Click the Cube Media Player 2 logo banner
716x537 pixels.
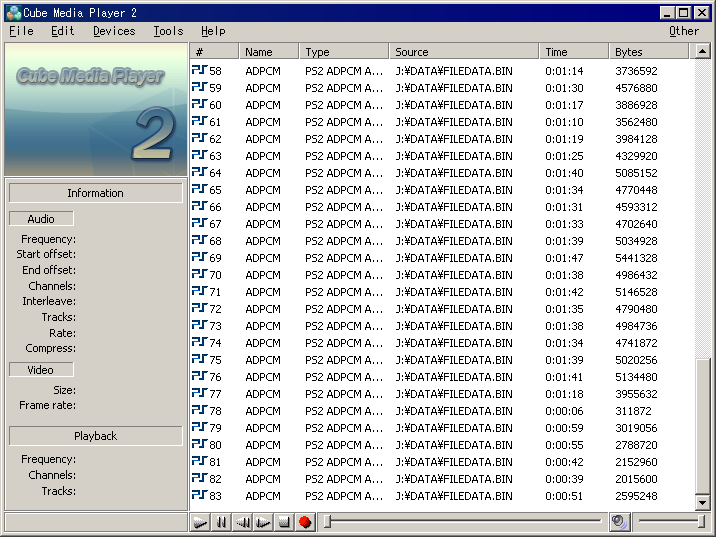point(96,110)
